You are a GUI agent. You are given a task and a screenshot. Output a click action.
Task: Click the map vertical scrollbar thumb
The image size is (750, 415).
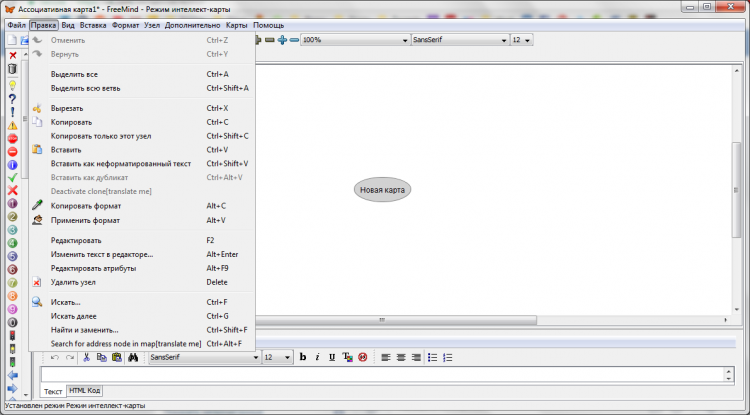[736, 190]
